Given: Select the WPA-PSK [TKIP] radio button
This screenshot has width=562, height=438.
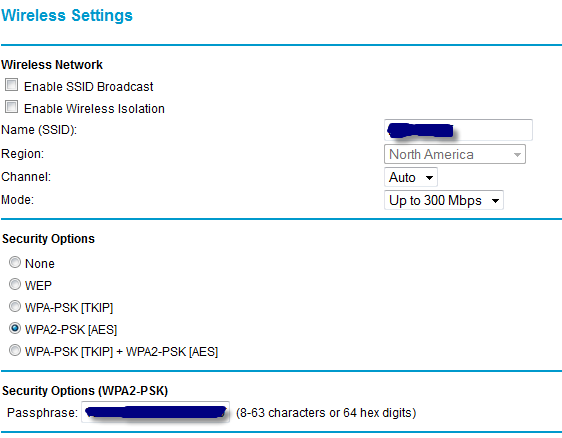Looking at the screenshot, I should point(15,306).
